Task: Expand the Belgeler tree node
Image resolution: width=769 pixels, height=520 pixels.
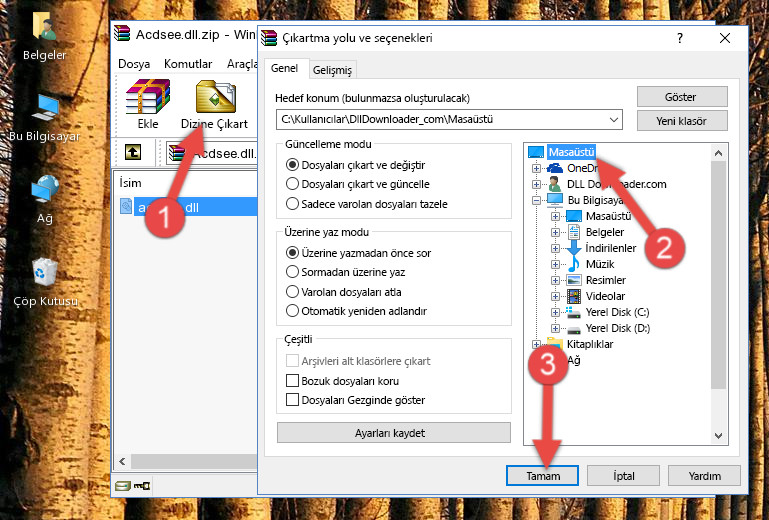Action: click(x=555, y=232)
